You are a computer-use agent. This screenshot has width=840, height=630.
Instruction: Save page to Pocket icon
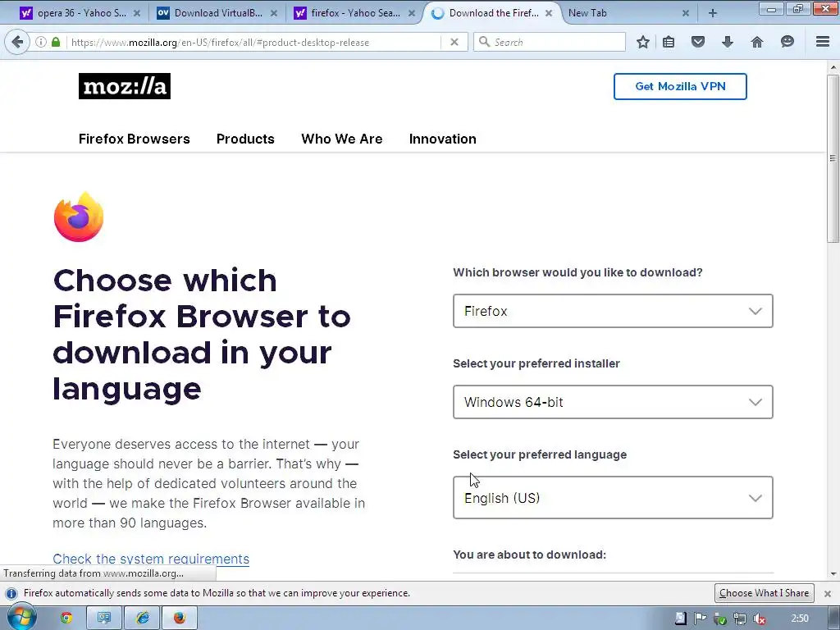[x=697, y=42]
